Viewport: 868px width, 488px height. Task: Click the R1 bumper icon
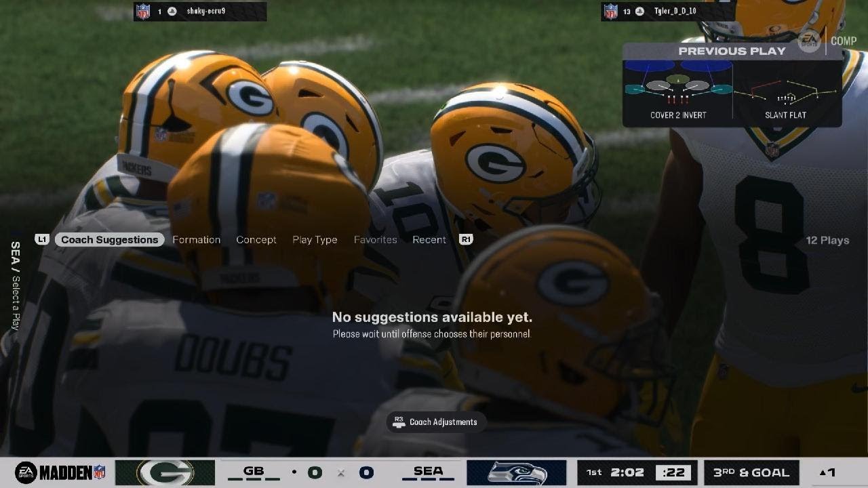(466, 239)
